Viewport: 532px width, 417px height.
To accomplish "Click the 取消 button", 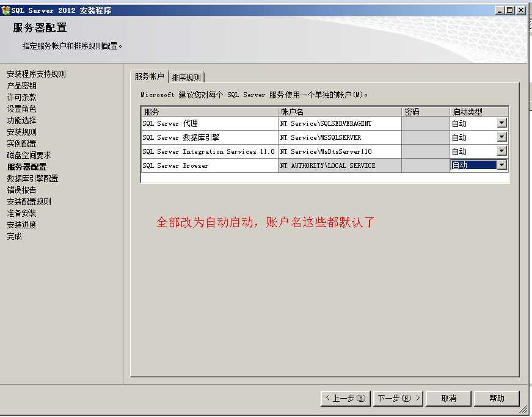I will (x=448, y=398).
